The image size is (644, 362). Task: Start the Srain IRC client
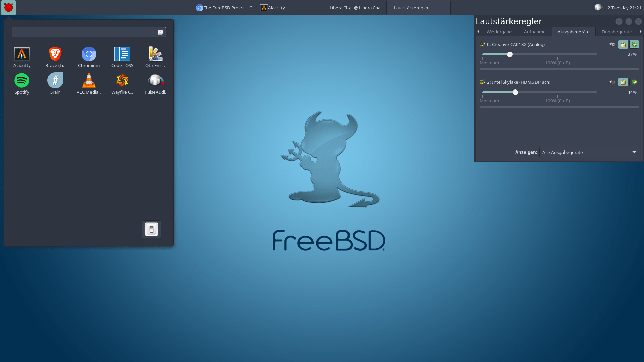(55, 82)
